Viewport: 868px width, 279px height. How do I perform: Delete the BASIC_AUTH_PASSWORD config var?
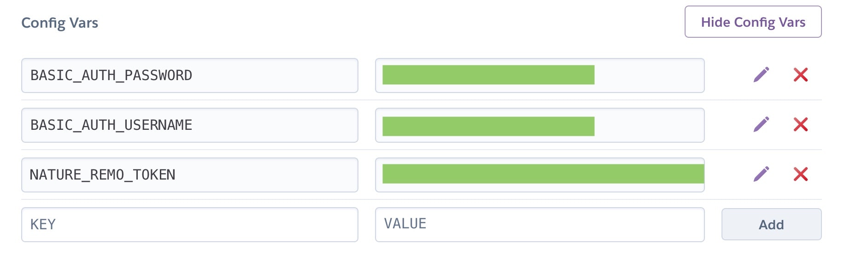pyautogui.click(x=801, y=75)
